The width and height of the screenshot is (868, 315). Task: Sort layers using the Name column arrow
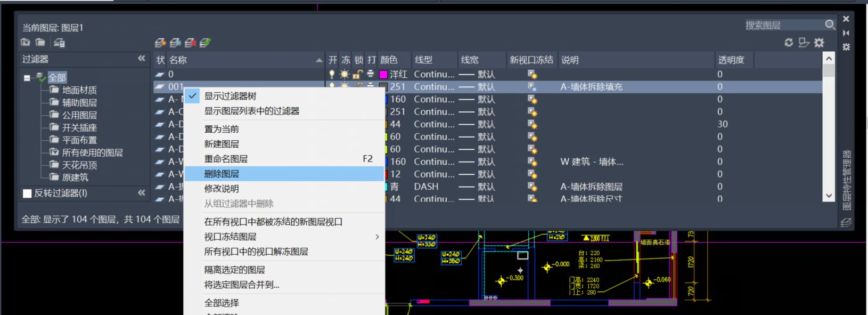pos(319,60)
